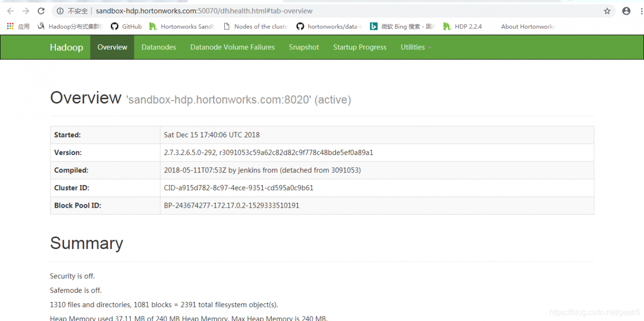
Task: Click the Version: row label
Action: 68,152
